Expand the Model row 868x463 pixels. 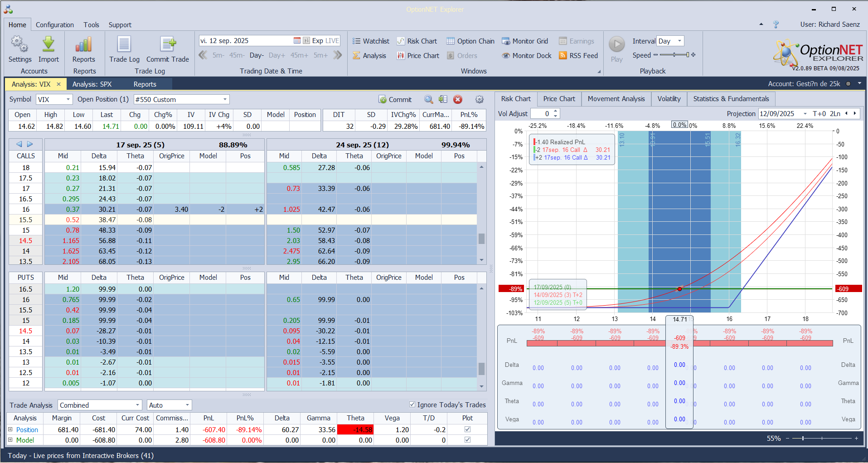pyautogui.click(x=10, y=439)
